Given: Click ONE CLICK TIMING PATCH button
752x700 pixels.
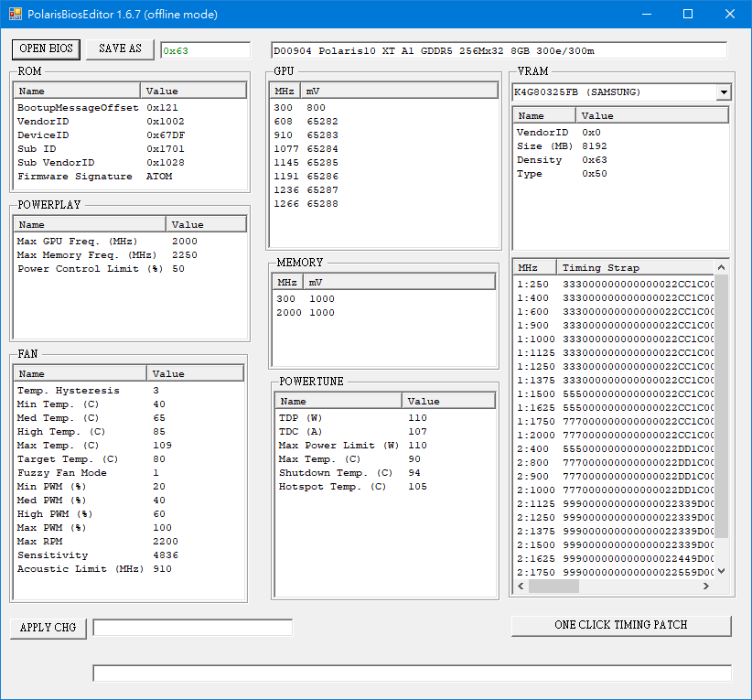Looking at the screenshot, I should (621, 625).
